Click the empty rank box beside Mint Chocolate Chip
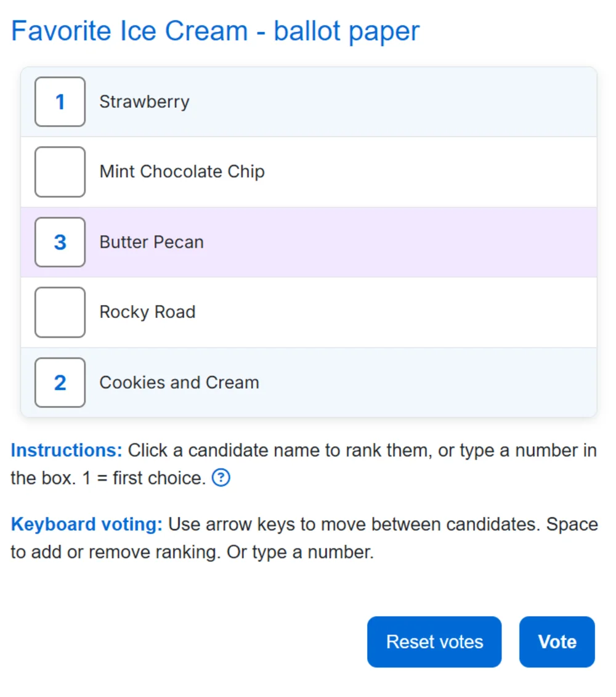 click(x=60, y=171)
